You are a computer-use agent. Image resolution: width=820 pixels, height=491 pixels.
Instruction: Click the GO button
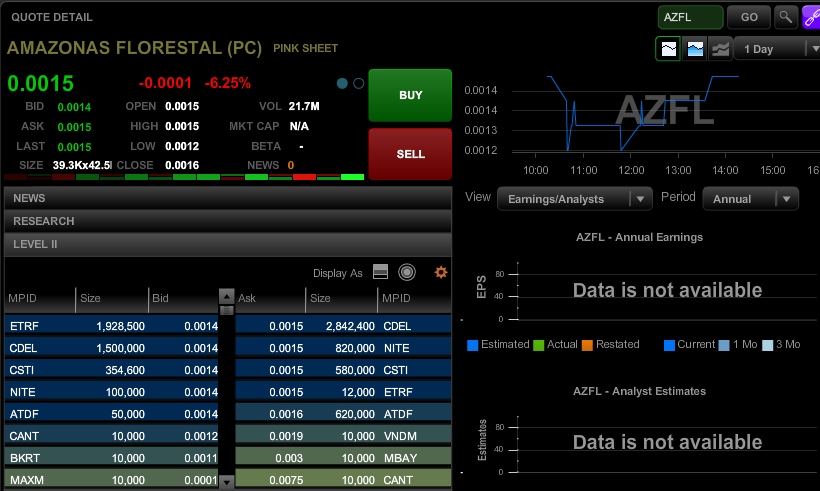click(749, 17)
